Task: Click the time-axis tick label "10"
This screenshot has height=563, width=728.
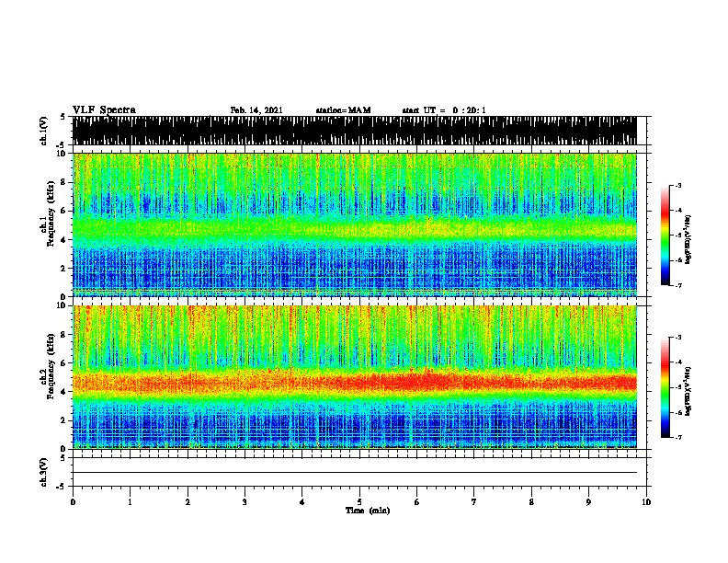Action: tap(646, 502)
